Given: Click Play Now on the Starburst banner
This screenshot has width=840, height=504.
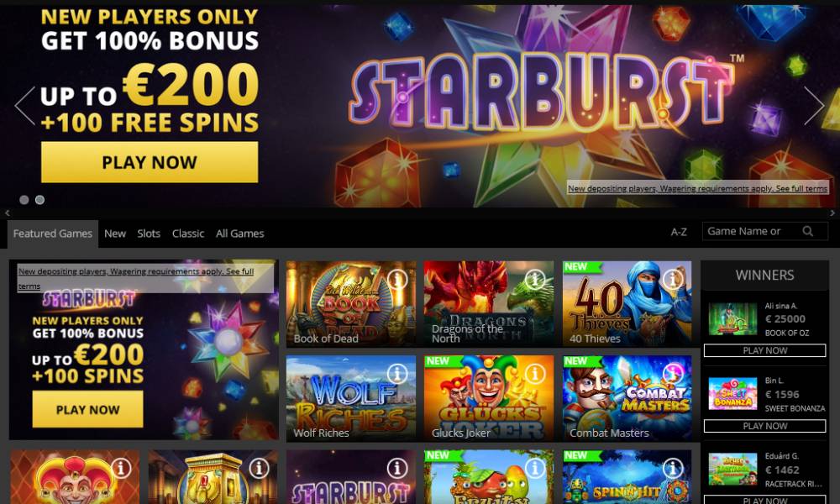Looking at the screenshot, I should click(x=150, y=162).
